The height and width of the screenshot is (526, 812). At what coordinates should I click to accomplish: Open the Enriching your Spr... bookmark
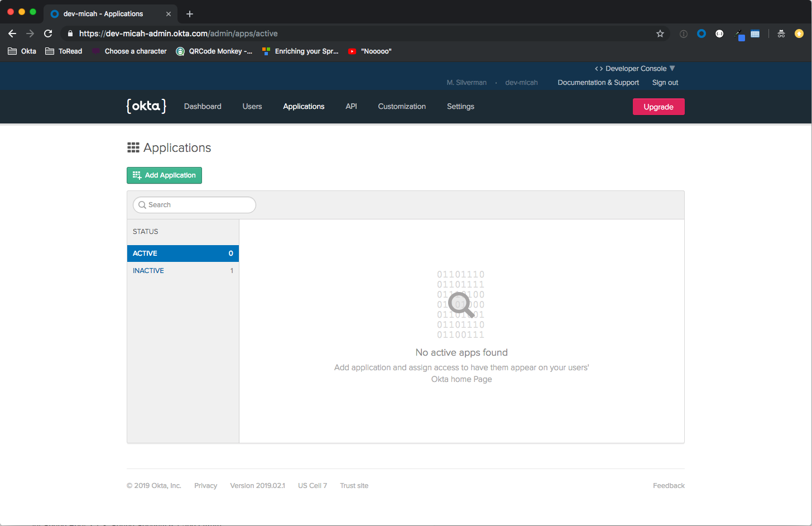300,51
